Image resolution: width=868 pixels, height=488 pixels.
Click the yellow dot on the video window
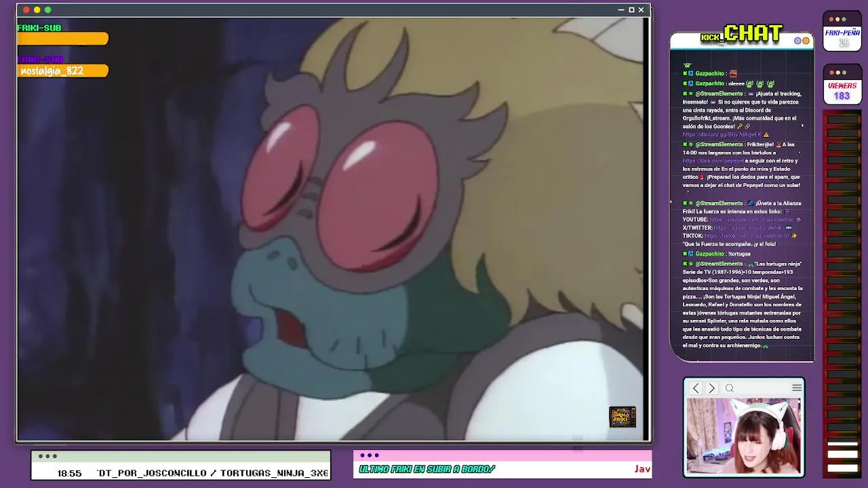[x=37, y=9]
